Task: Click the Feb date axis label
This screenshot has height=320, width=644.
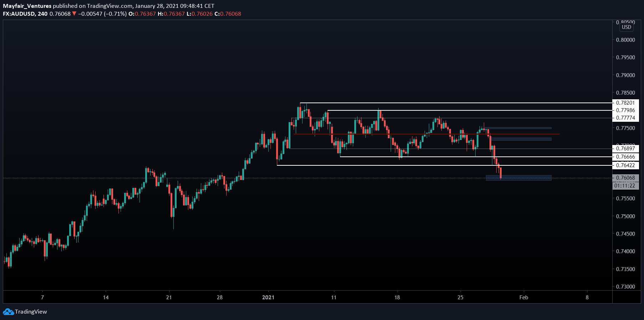Action: (x=524, y=297)
